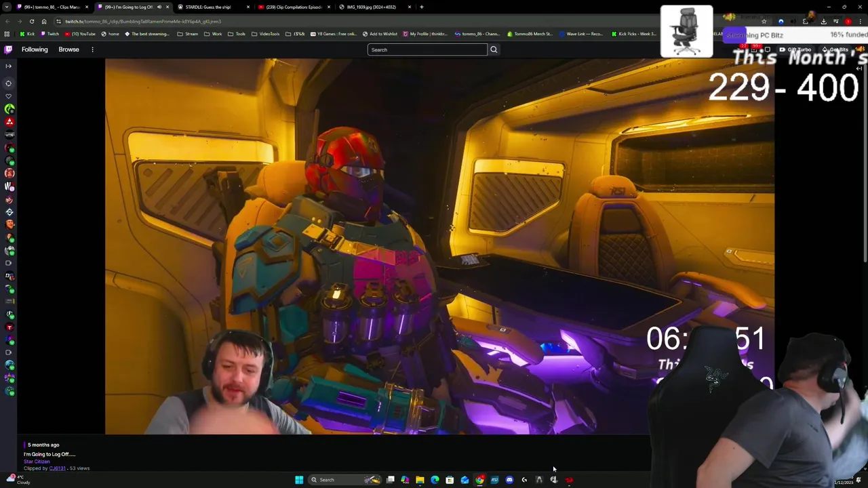The width and height of the screenshot is (868, 488).
Task: Open the Star Citizen category link
Action: 37,462
